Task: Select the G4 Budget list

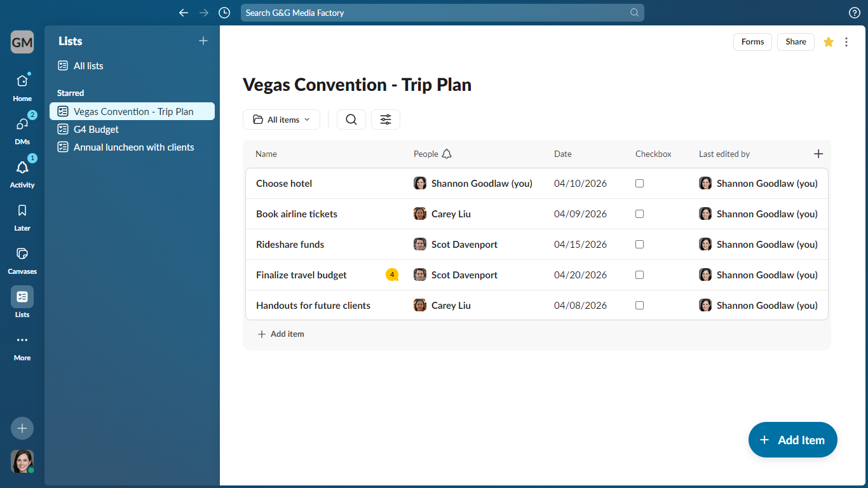Action: [95, 129]
